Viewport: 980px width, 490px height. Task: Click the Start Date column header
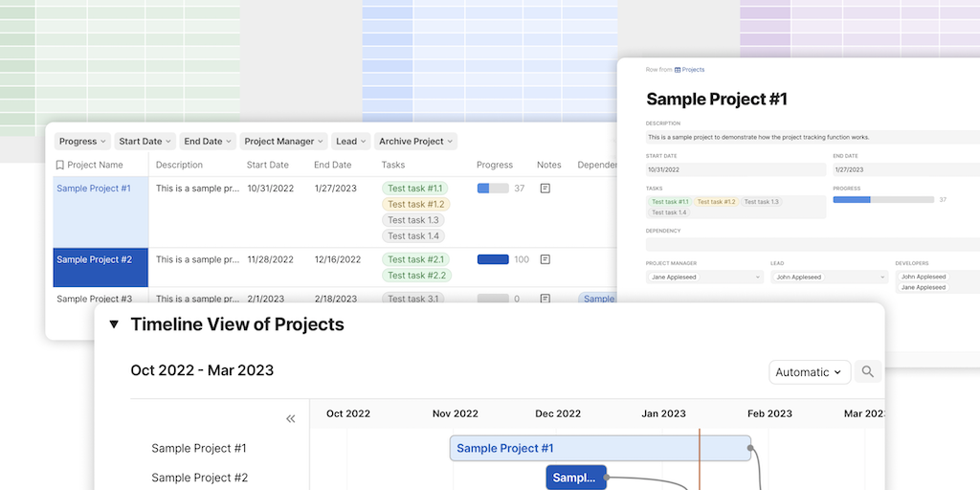pos(267,166)
